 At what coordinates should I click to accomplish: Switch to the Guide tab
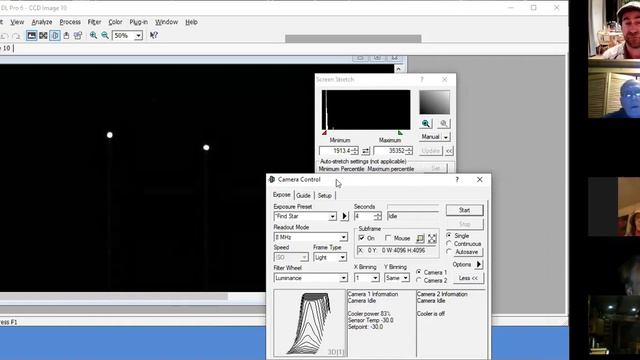[303, 196]
